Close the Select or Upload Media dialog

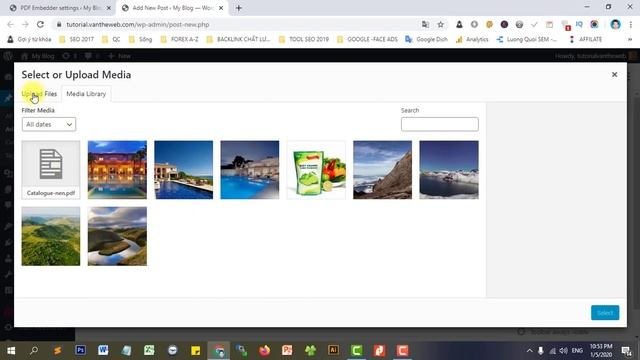click(614, 75)
